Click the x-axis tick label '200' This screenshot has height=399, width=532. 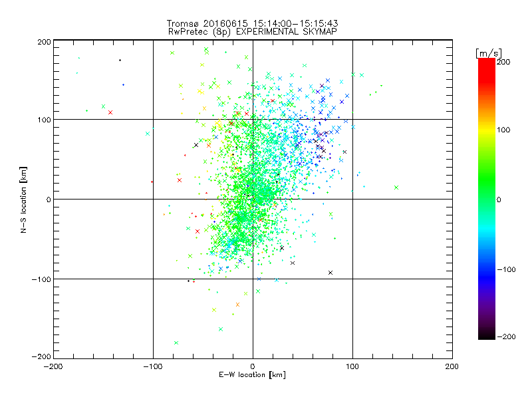pos(452,366)
